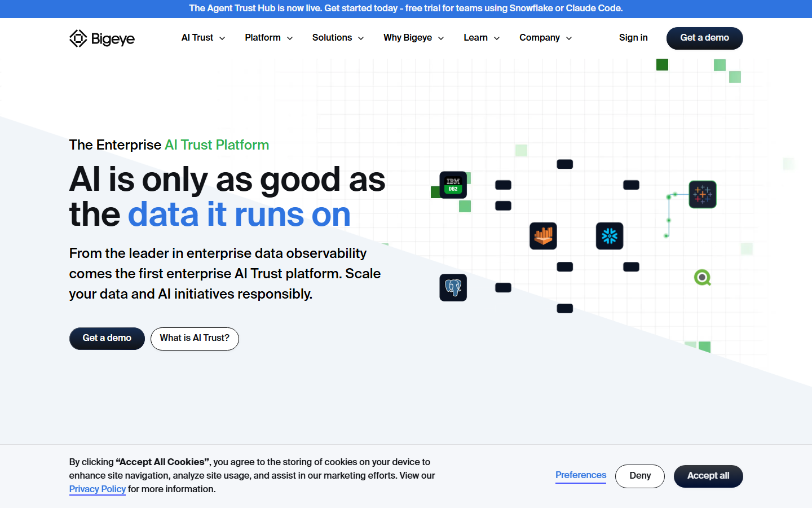Screen dimensions: 812x508
Task: Open the Company nav item
Action: point(540,38)
